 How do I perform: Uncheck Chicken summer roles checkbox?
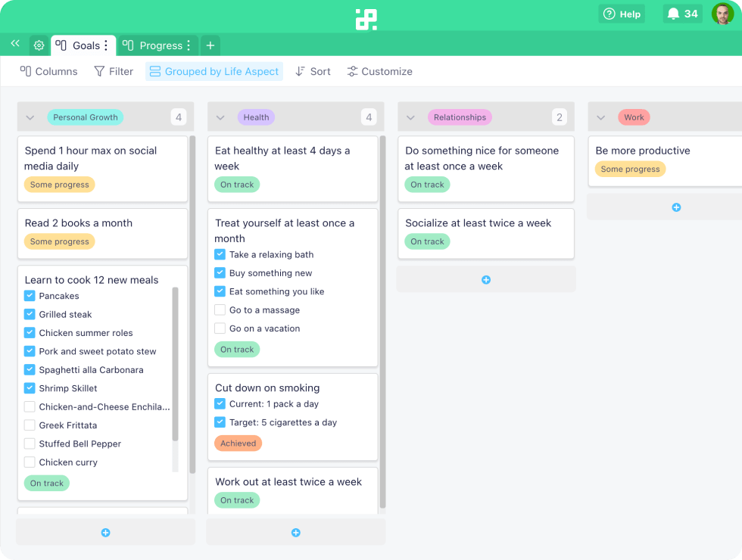pos(30,332)
